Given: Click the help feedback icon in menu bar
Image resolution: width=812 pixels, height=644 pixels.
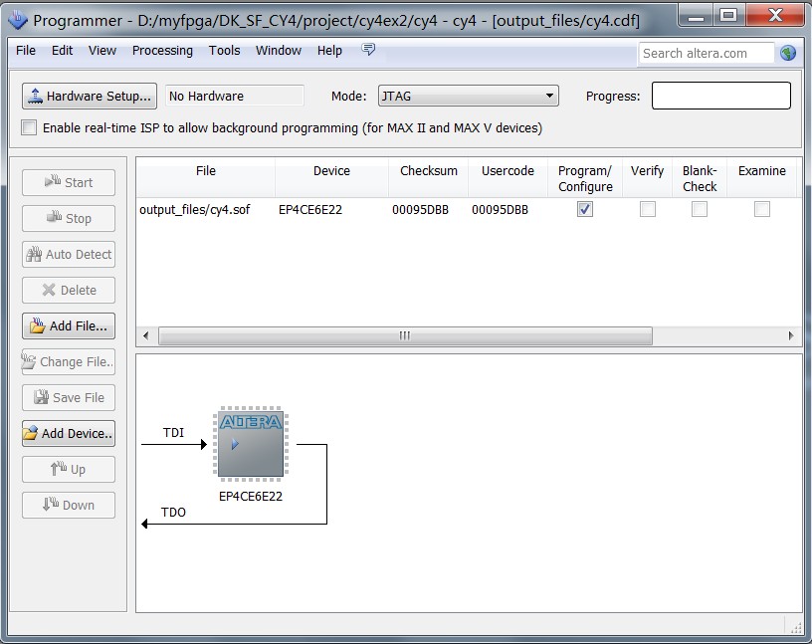Looking at the screenshot, I should [x=368, y=50].
